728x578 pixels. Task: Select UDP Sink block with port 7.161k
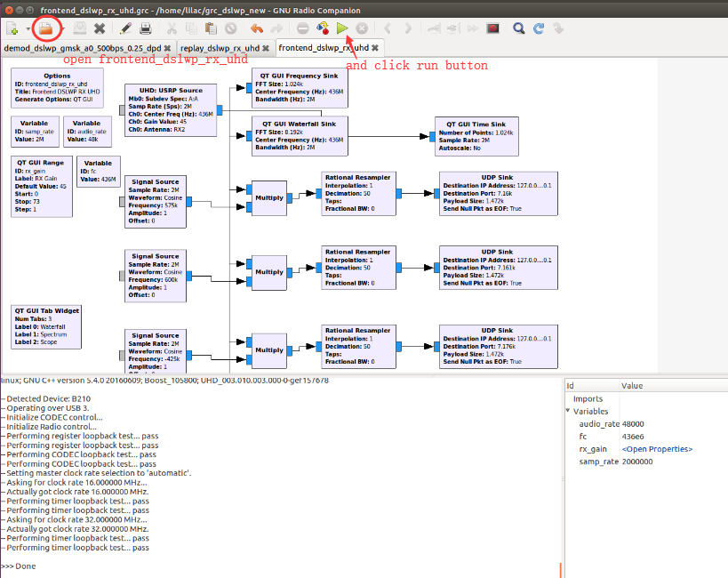point(498,268)
